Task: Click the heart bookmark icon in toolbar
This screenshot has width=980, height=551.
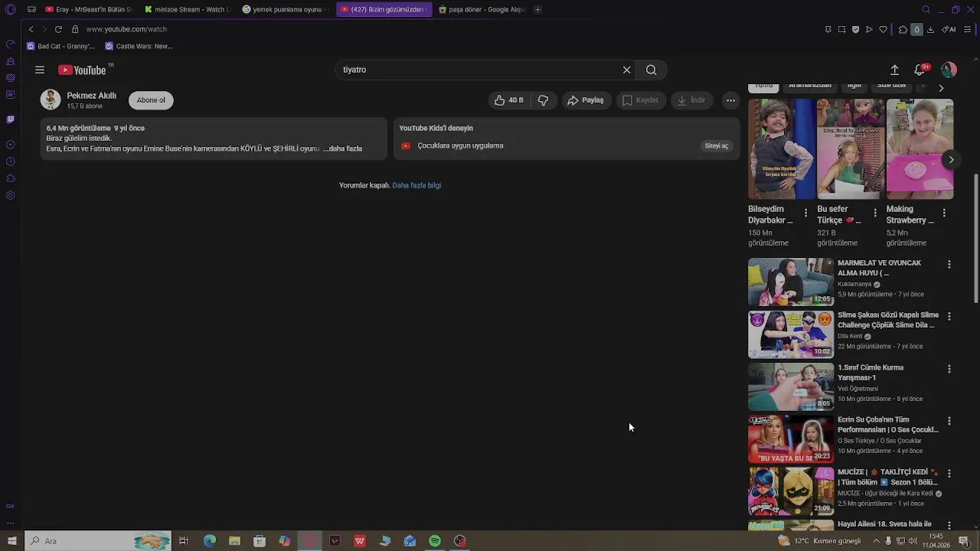Action: [x=883, y=29]
